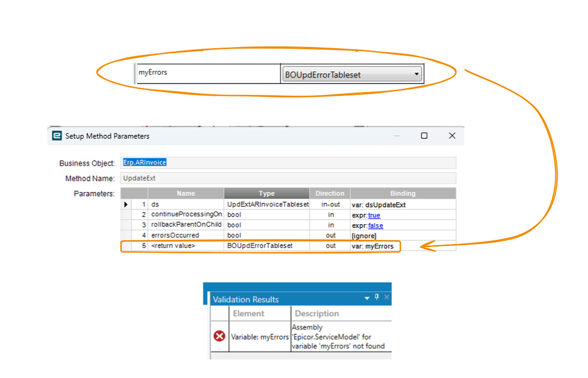Click the Direction column header

(331, 193)
